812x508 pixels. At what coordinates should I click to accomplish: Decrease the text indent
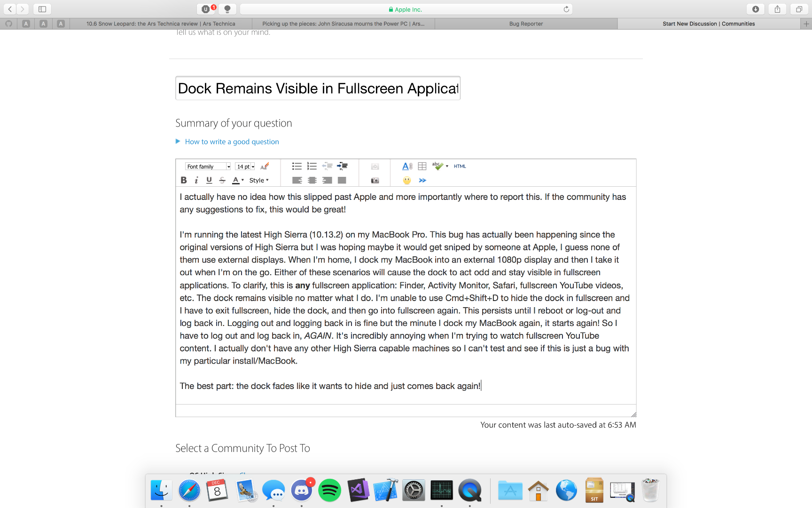click(327, 166)
